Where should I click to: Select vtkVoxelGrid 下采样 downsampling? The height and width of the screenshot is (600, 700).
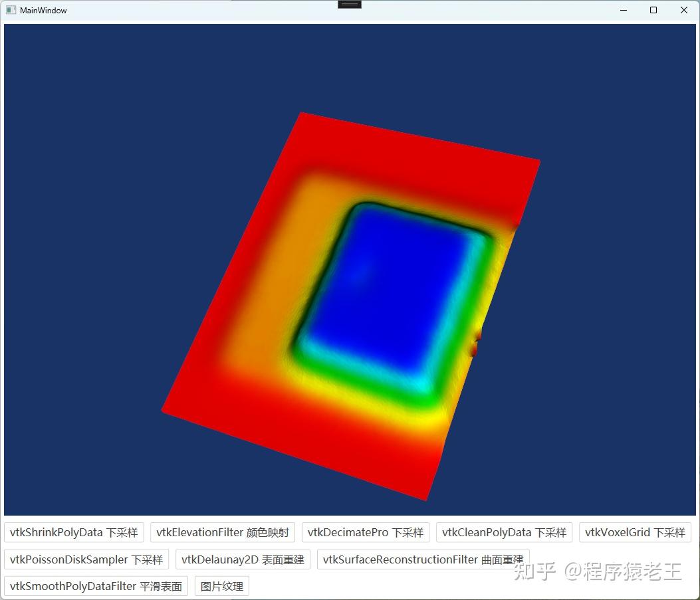coord(635,532)
